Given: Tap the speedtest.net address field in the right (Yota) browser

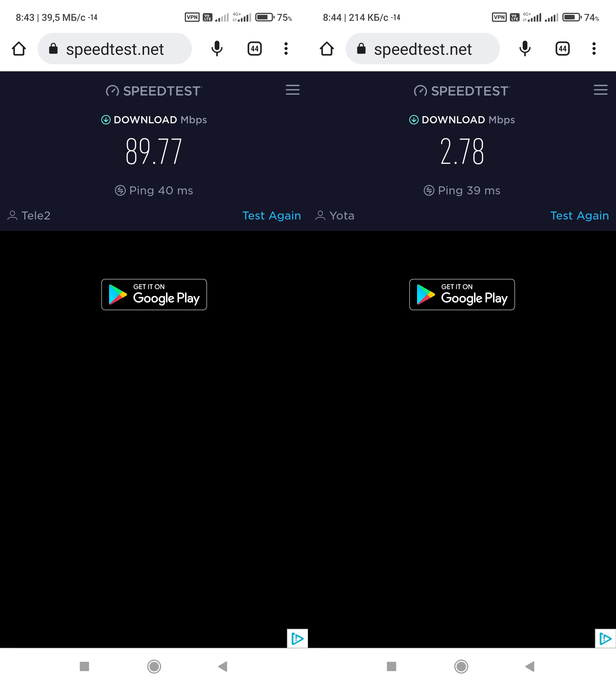Looking at the screenshot, I should [423, 49].
